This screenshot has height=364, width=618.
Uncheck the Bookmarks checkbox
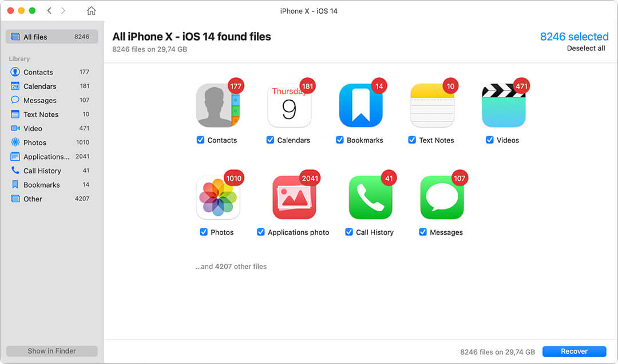tap(340, 140)
